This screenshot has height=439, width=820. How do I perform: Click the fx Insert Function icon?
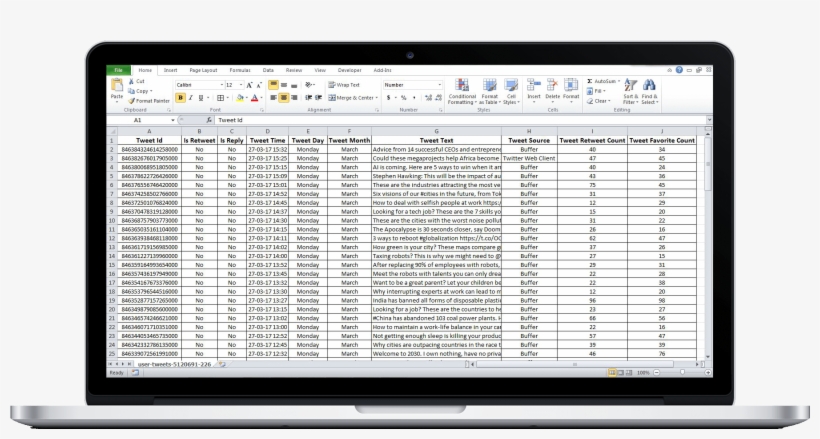pyautogui.click(x=209, y=120)
